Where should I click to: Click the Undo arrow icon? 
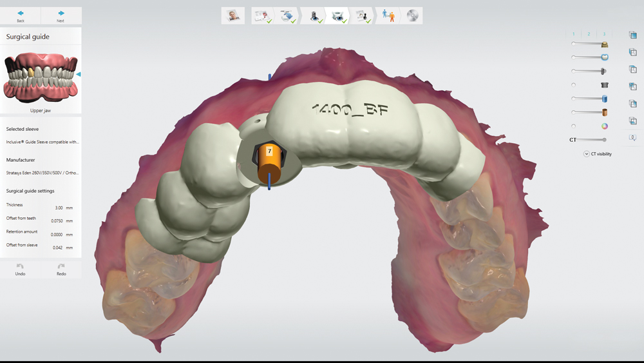click(20, 266)
